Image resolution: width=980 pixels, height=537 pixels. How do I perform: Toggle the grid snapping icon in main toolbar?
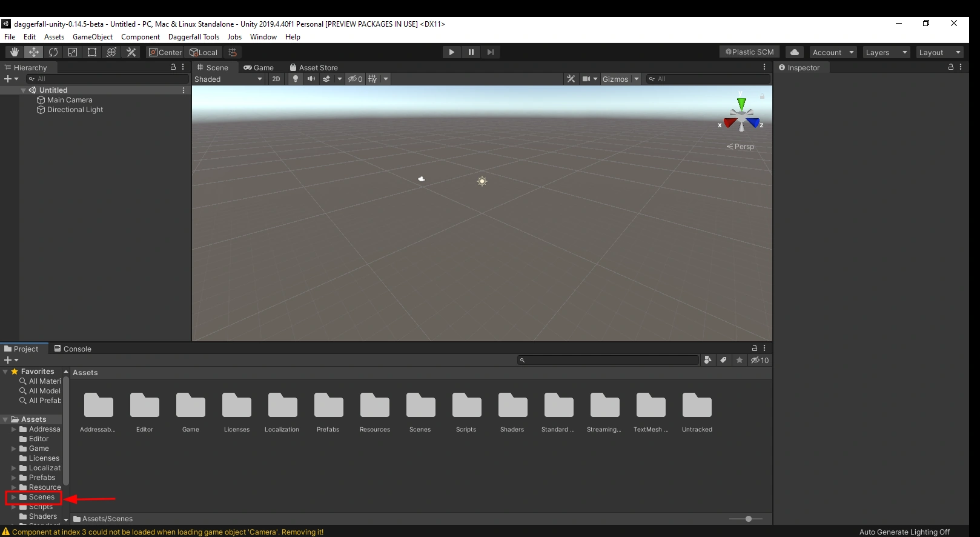(x=233, y=52)
